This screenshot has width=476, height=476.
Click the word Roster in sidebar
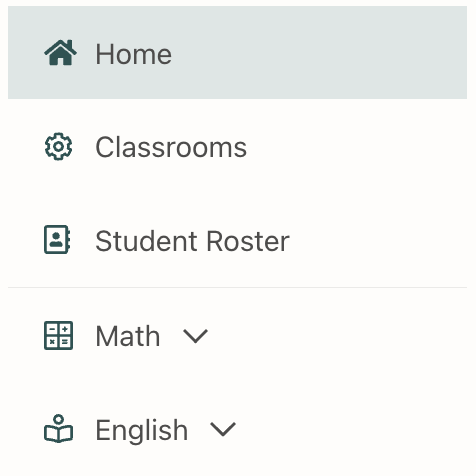248,241
